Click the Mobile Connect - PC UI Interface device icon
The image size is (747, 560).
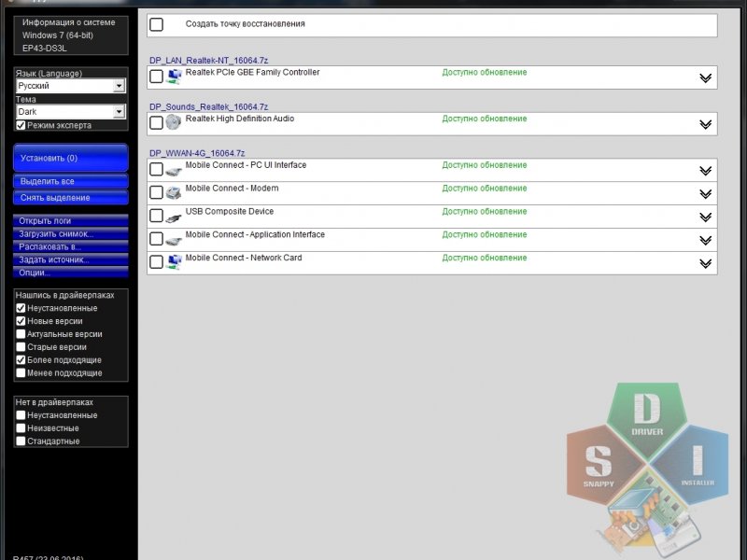pos(174,170)
